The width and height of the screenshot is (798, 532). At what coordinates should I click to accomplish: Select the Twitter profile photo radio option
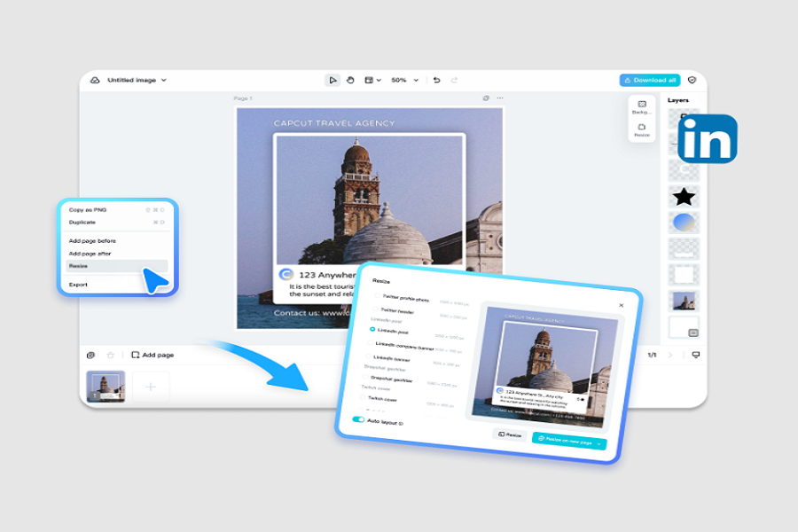pos(377,295)
